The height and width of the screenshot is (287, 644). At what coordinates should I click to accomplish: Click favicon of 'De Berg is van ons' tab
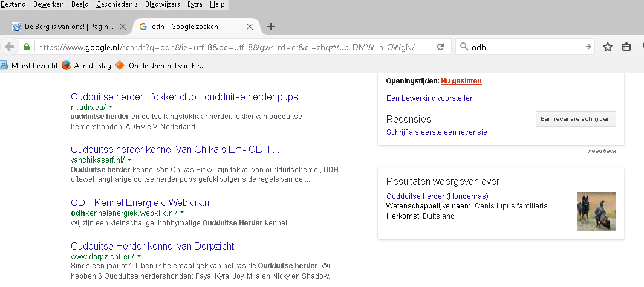[16, 27]
